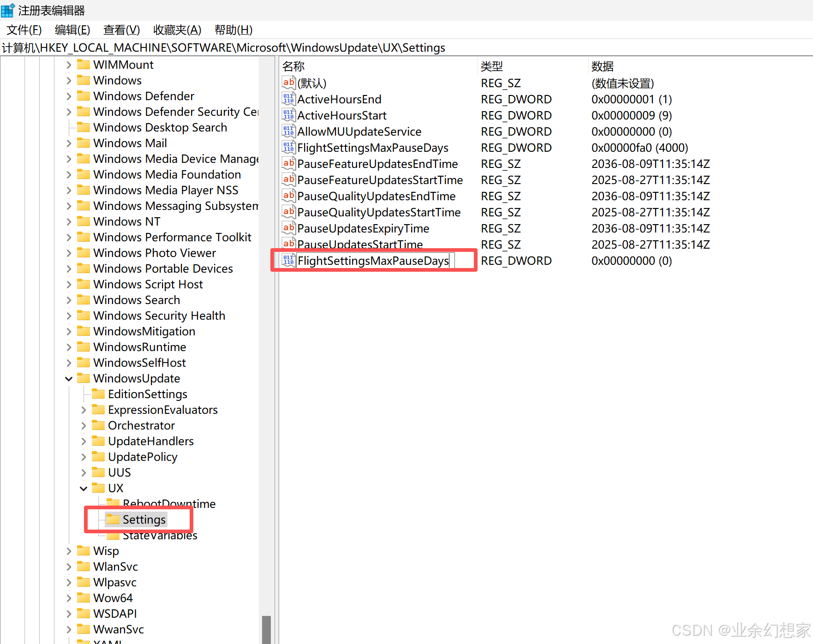Select the Windows Media Foundation folder icon
Image resolution: width=813 pixels, height=644 pixels.
click(x=84, y=174)
